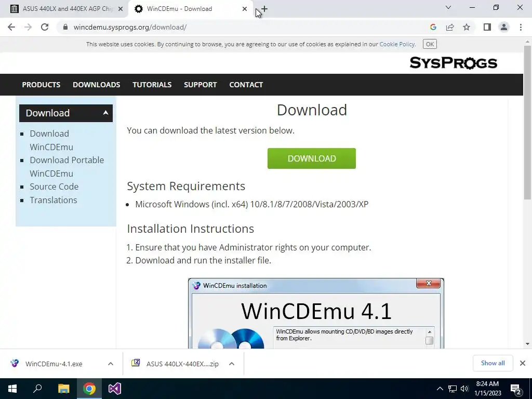Viewport: 532px width, 399px height.
Task: Show all downloads
Action: pyautogui.click(x=493, y=363)
